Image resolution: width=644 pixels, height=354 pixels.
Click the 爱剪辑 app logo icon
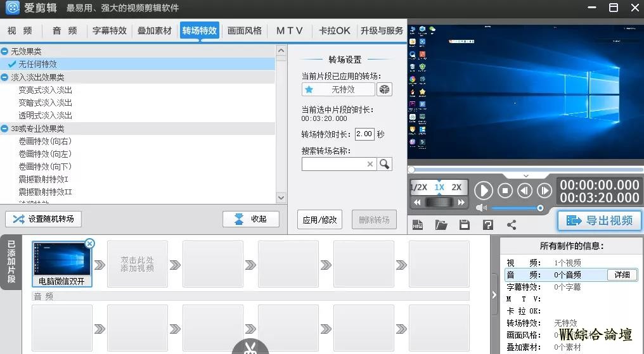point(12,8)
